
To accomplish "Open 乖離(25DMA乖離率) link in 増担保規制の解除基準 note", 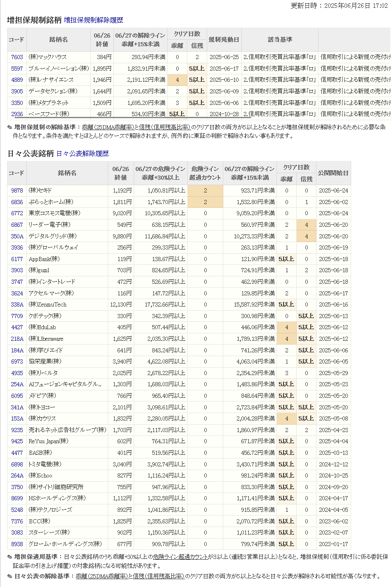I will click(108, 128).
